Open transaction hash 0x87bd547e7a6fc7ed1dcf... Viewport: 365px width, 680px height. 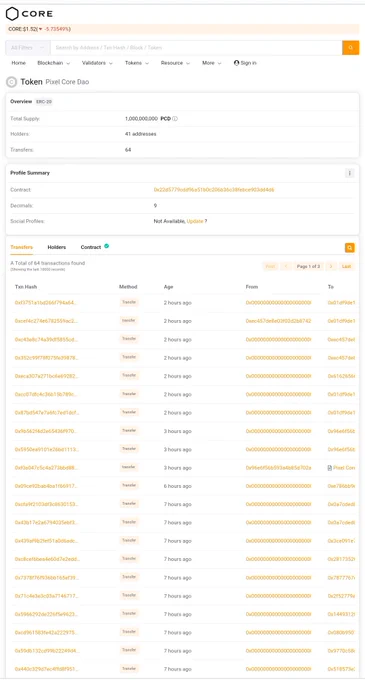pyautogui.click(x=46, y=413)
